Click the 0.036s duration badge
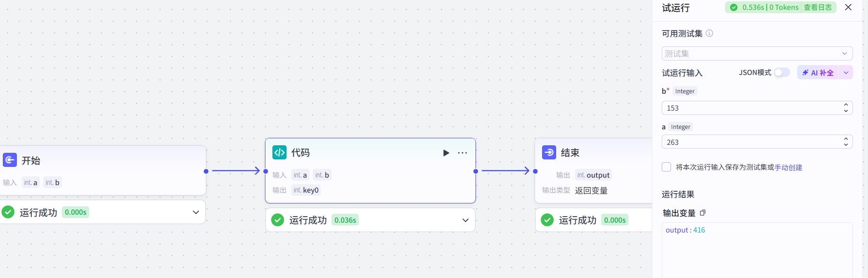 (x=345, y=220)
